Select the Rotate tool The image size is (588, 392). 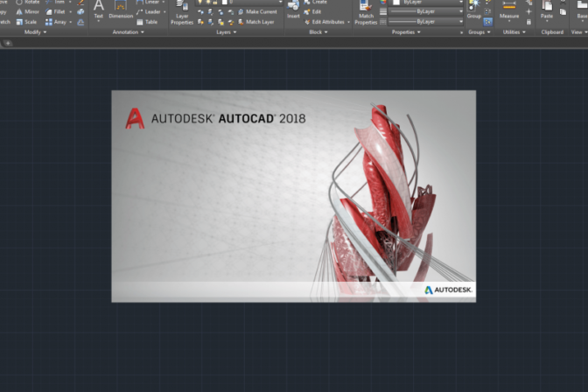click(27, 2)
